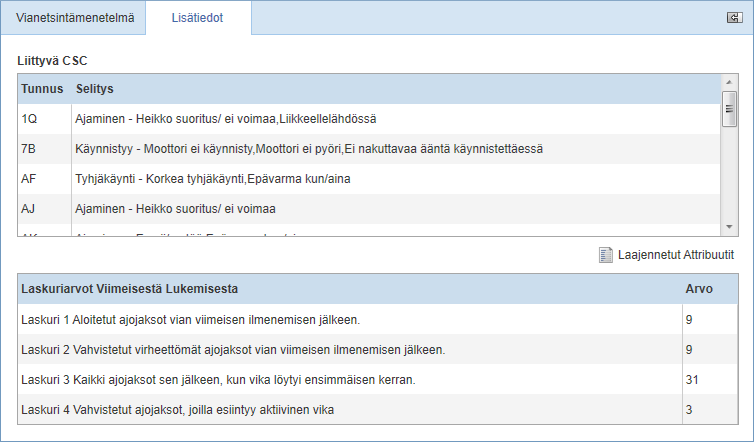Click the Selitys column header

pos(95,89)
